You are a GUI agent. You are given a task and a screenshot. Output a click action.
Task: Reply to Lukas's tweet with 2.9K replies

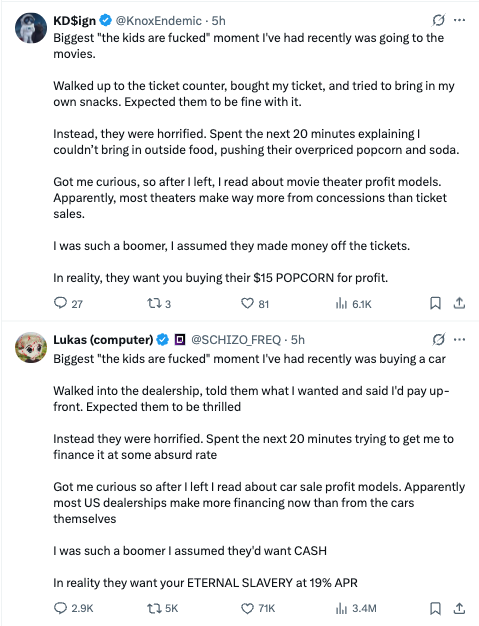73,608
